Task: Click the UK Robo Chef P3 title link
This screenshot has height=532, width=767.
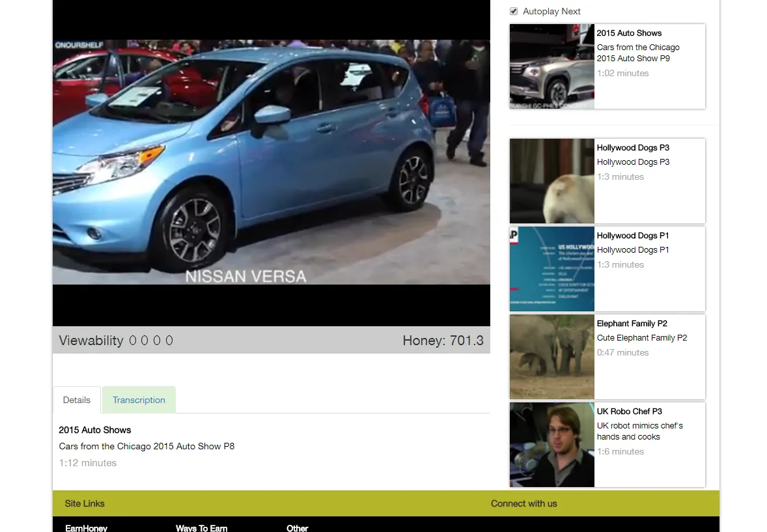Action: click(630, 411)
